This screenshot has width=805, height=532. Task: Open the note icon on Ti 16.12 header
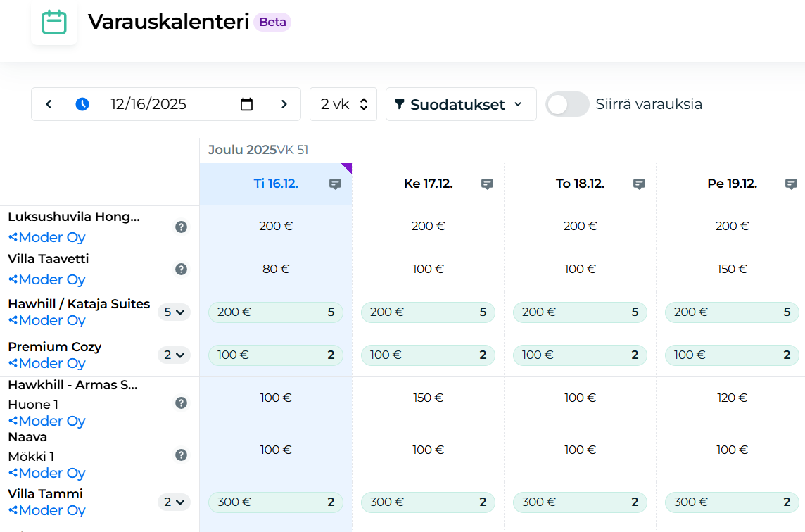(x=336, y=184)
